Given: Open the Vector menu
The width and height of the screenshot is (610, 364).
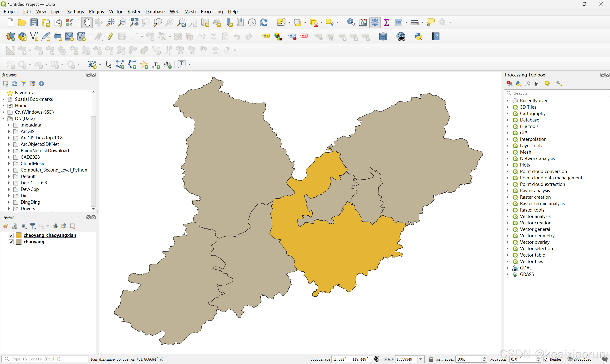Looking at the screenshot, I should (116, 11).
